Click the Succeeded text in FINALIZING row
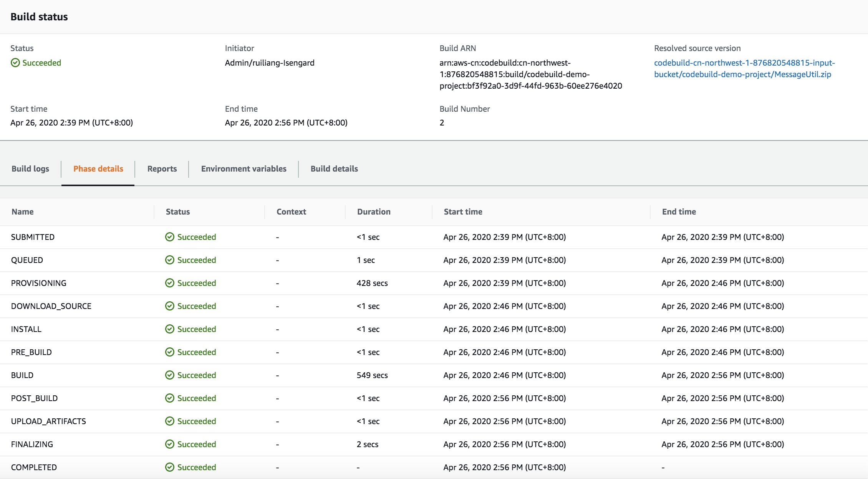The image size is (868, 479). (197, 444)
